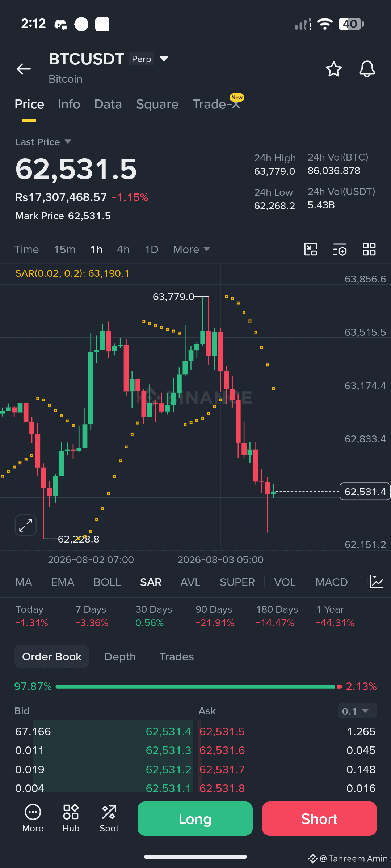This screenshot has width=391, height=868.
Task: Open price alert bell icon
Action: pos(367,69)
